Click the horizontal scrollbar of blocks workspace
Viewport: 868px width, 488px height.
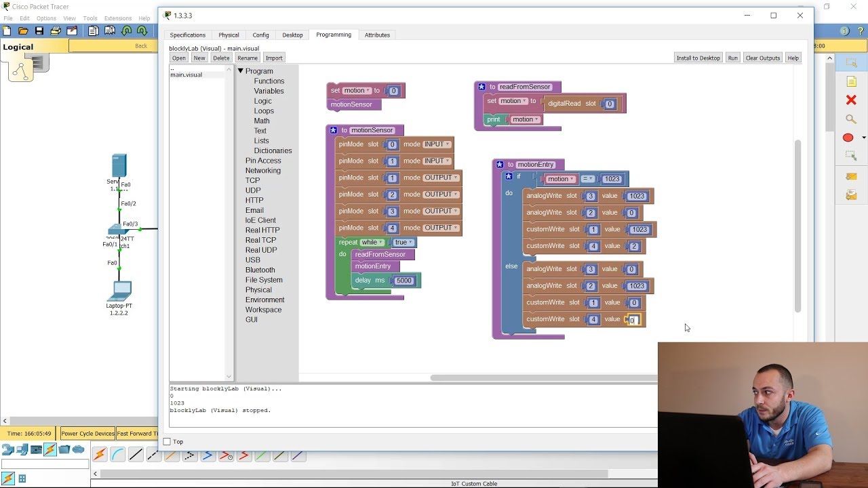pyautogui.click(x=544, y=378)
